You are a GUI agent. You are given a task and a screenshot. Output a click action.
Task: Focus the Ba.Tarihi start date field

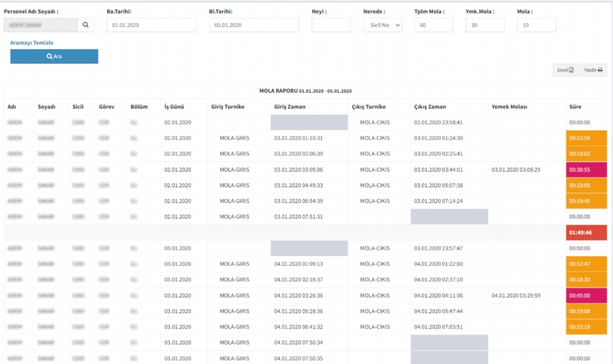point(151,25)
